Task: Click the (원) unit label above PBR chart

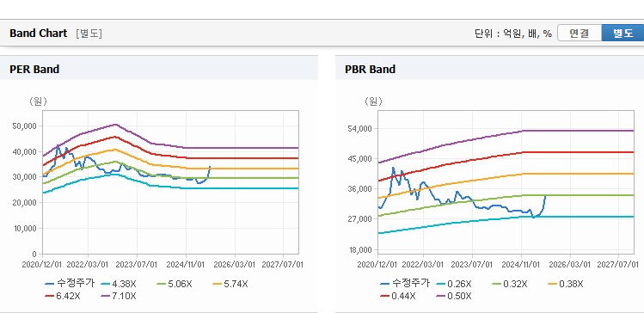Action: (x=373, y=101)
